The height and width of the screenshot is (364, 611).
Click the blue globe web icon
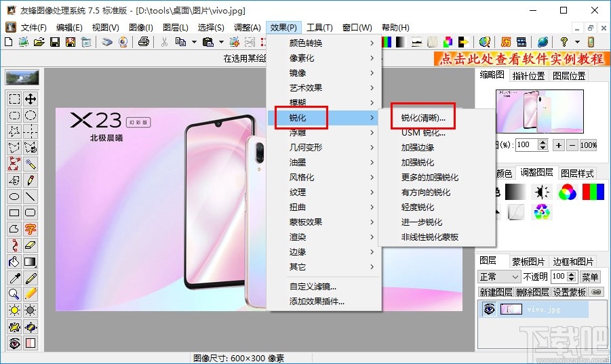tap(543, 41)
